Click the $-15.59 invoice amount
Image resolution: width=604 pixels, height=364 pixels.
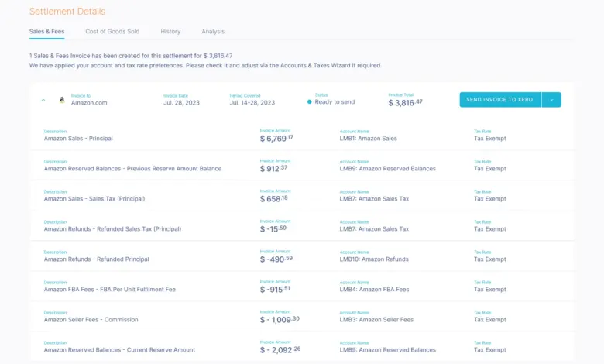[x=273, y=229]
